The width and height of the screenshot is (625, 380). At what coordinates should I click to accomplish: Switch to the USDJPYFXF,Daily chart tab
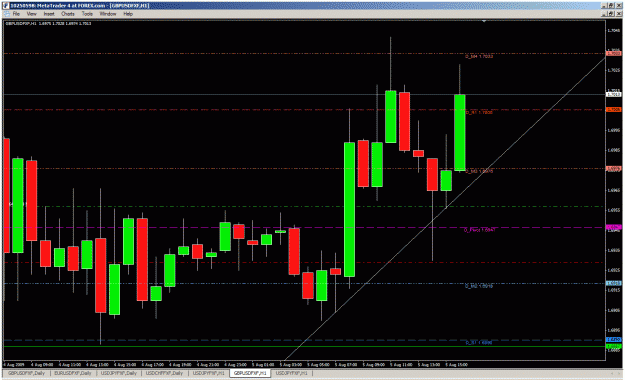(x=118, y=373)
